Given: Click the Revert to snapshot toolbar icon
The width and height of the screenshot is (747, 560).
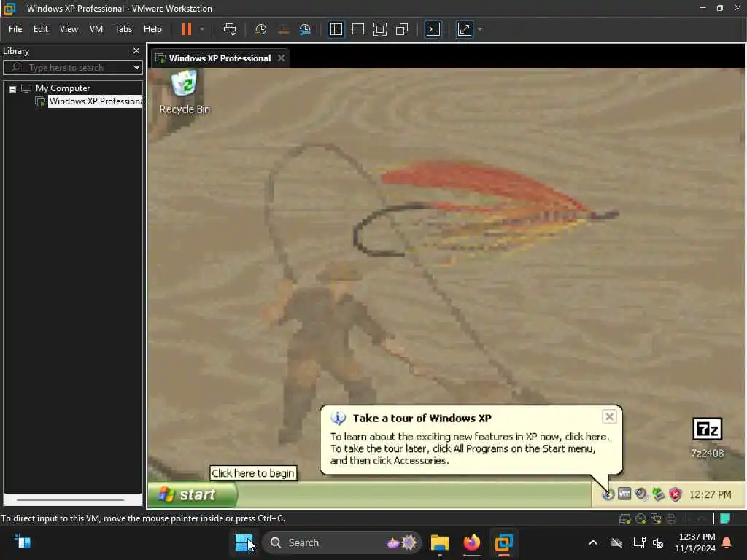Looking at the screenshot, I should coord(283,29).
